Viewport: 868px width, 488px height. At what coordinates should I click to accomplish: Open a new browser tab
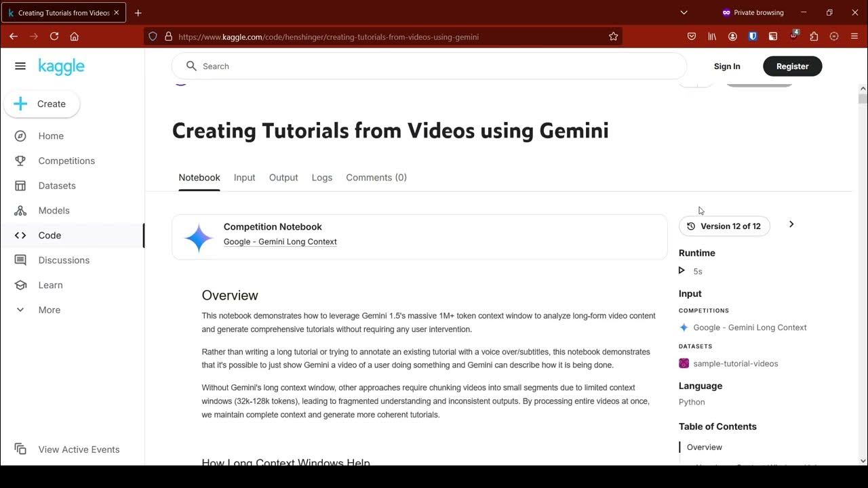[138, 13]
